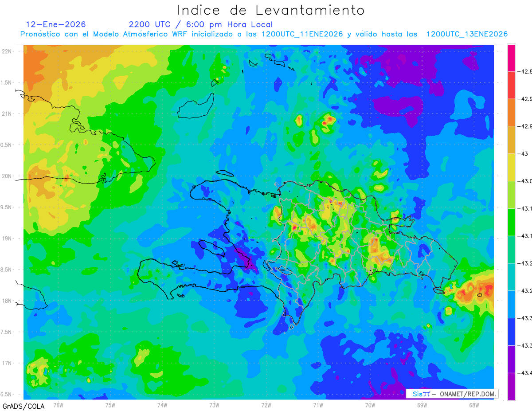Click the latitude label "20N"
532x411 pixels.
pos(6,176)
